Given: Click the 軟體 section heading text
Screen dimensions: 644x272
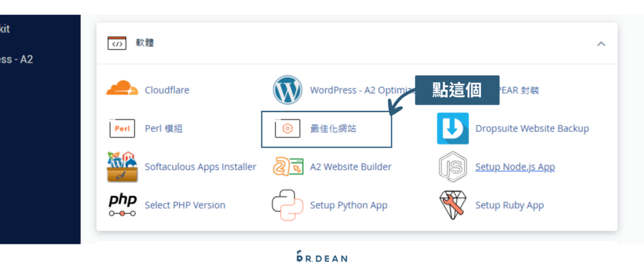Looking at the screenshot, I should [144, 43].
